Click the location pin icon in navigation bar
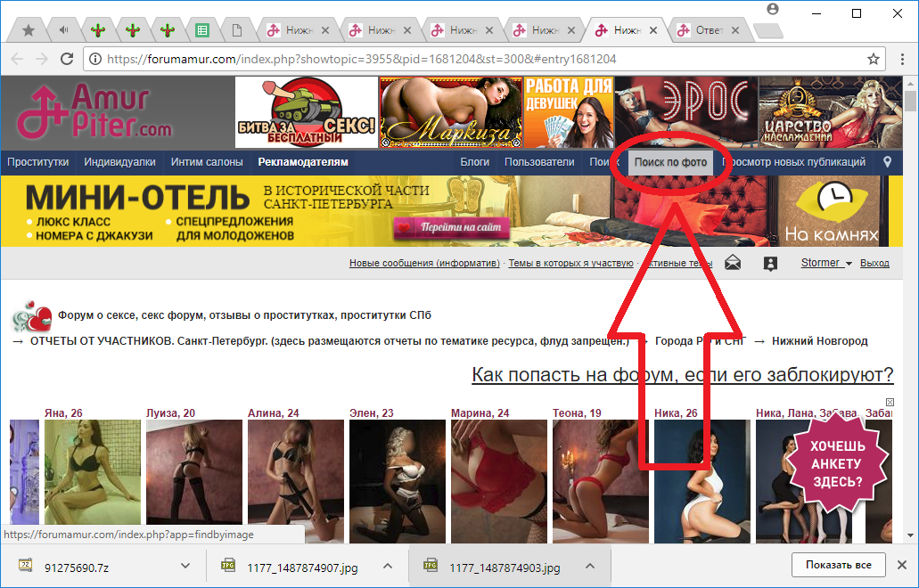 tap(887, 162)
